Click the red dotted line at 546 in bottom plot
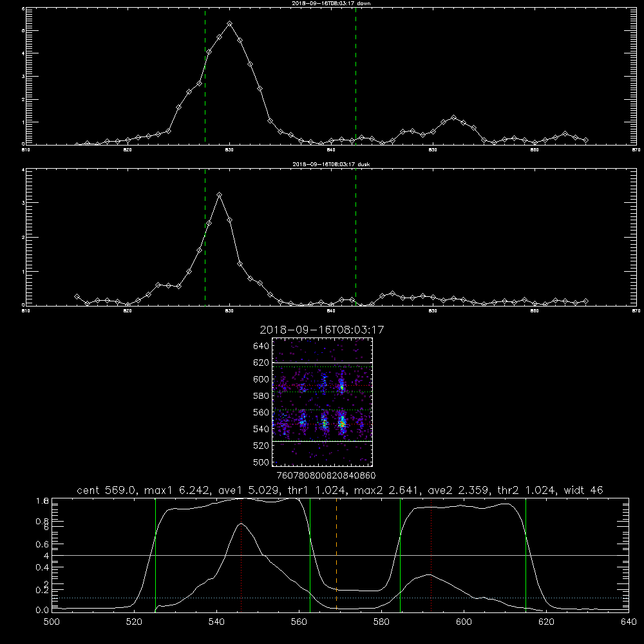Viewport: 644px width, 644px height. pyautogui.click(x=241, y=555)
